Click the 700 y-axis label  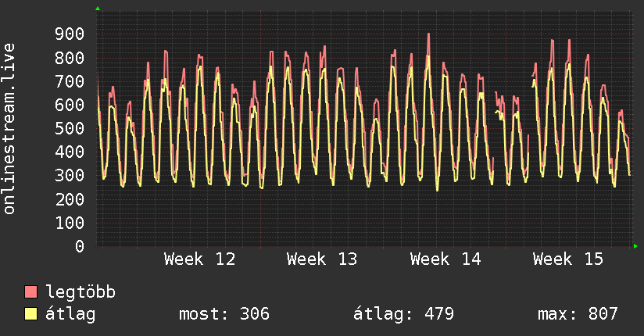[x=70, y=81]
